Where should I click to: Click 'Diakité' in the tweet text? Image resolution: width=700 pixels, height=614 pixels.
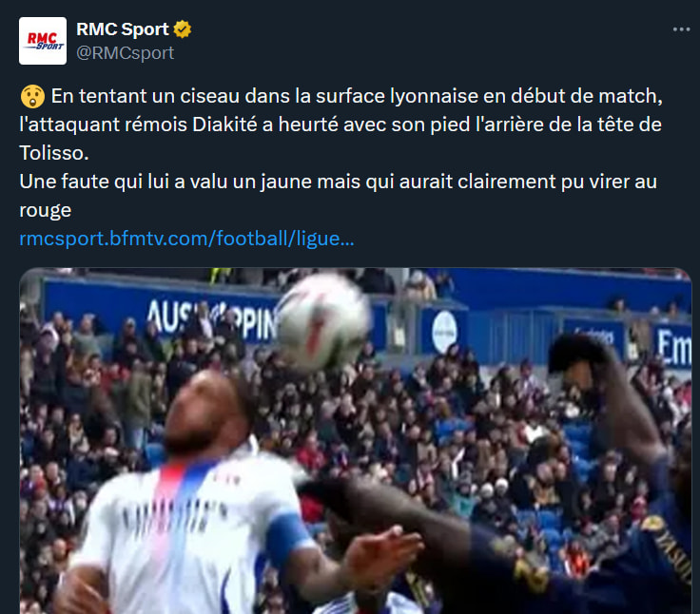pyautogui.click(x=224, y=125)
